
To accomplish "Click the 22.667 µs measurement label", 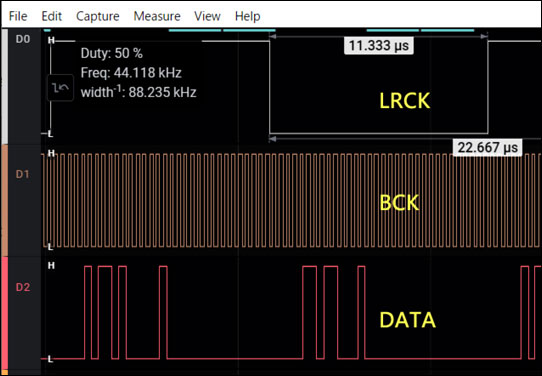I will click(x=487, y=148).
